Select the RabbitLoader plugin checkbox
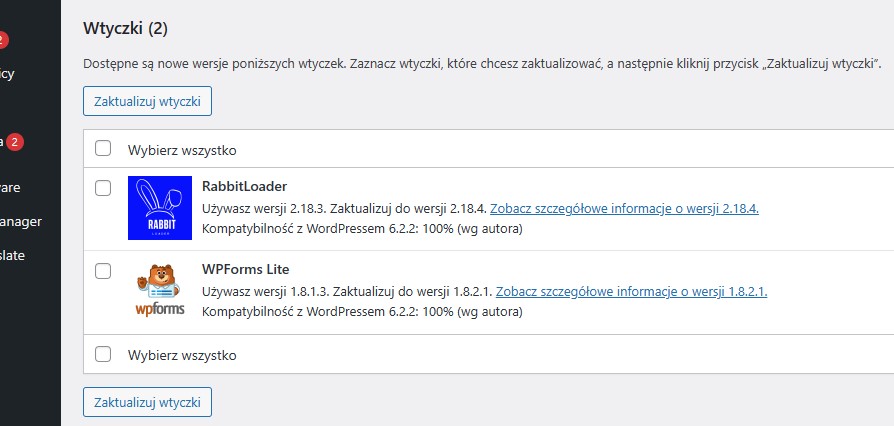 [x=102, y=188]
